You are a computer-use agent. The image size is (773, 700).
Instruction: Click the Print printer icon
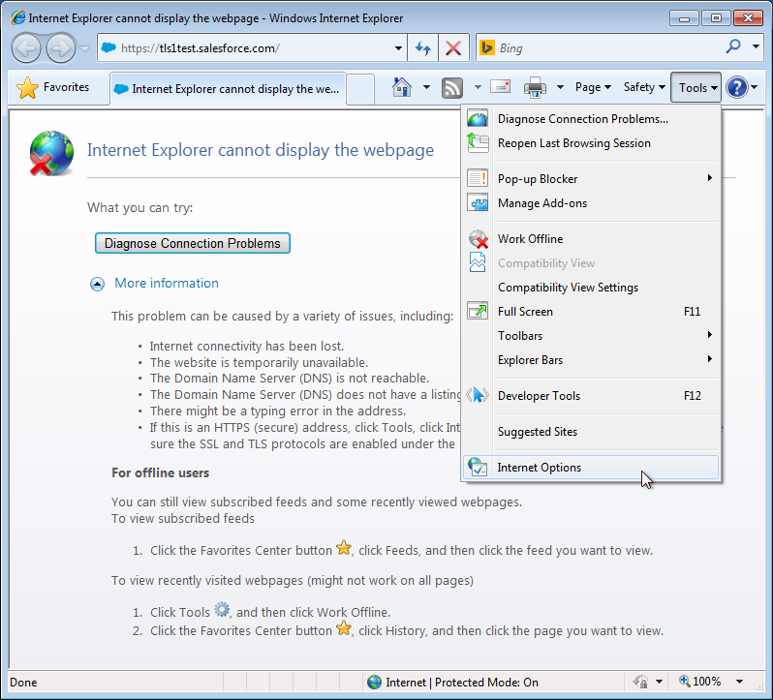[x=535, y=88]
